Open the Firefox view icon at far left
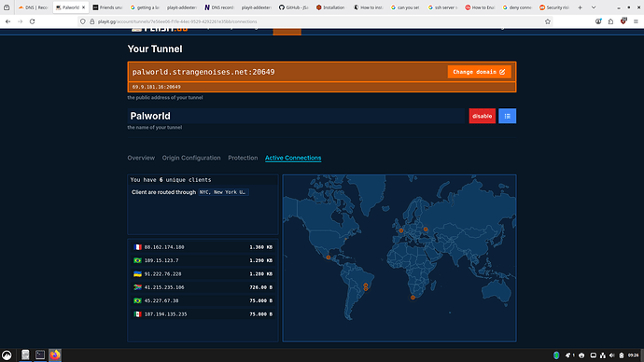 tap(7, 7)
